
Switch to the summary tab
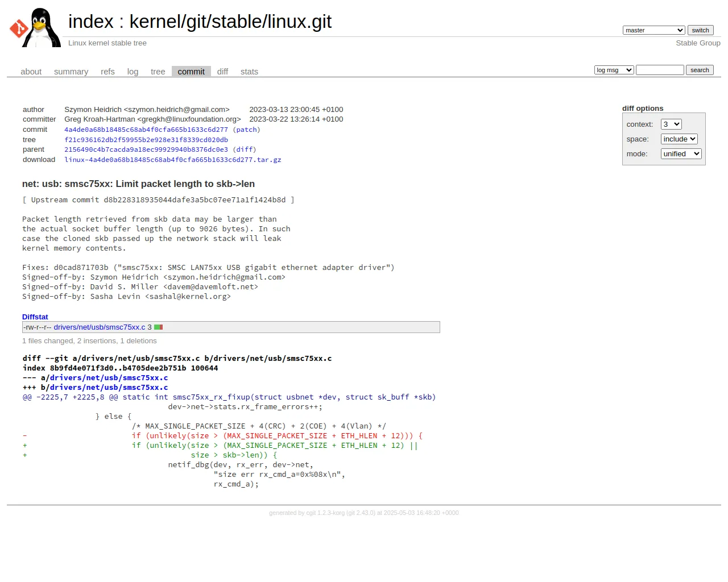click(71, 72)
